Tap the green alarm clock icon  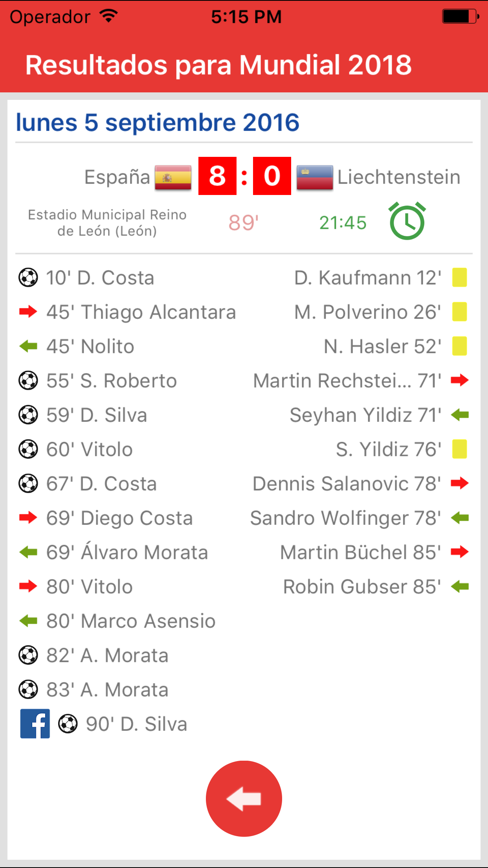click(407, 221)
